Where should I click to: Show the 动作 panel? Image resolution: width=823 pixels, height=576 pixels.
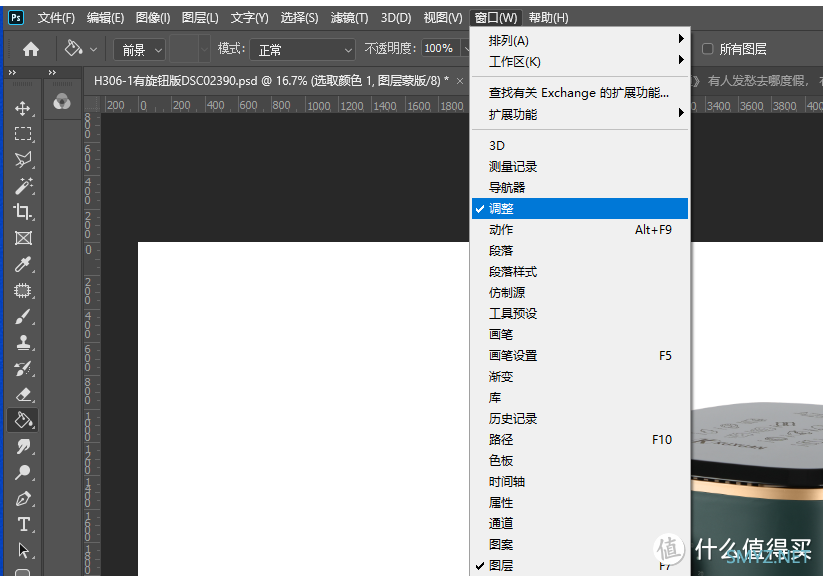[x=579, y=229]
